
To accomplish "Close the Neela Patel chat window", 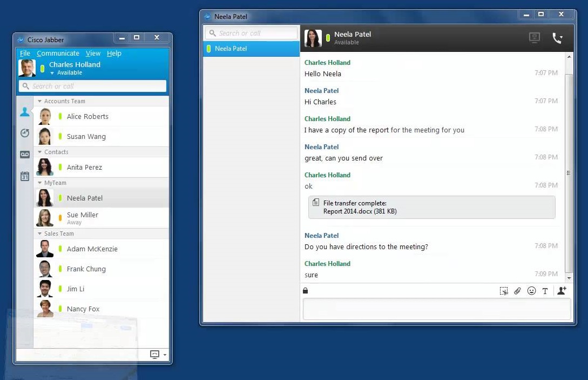I will pos(561,14).
